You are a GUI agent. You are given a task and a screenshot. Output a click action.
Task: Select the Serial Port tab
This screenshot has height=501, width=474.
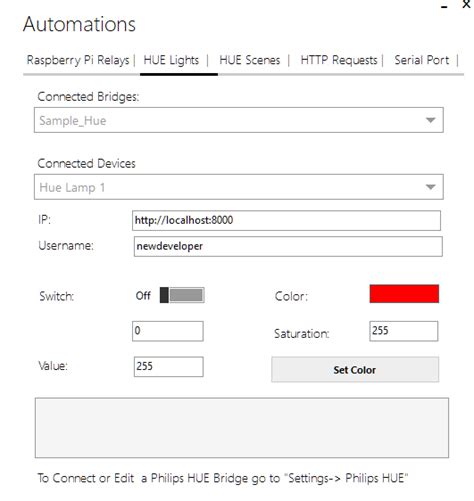[x=422, y=60]
